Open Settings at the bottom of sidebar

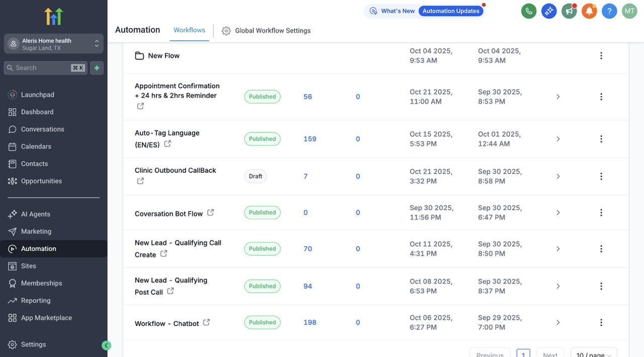[33, 344]
